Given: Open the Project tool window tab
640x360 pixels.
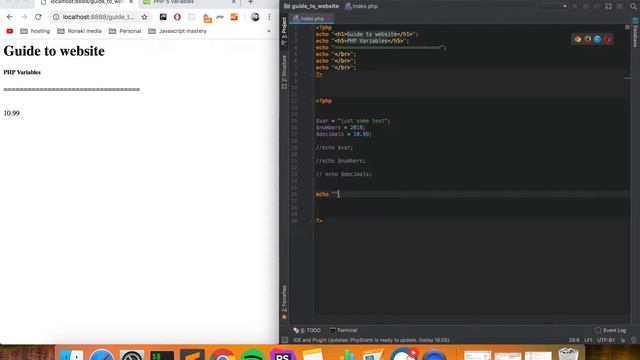Looking at the screenshot, I should pos(284,31).
